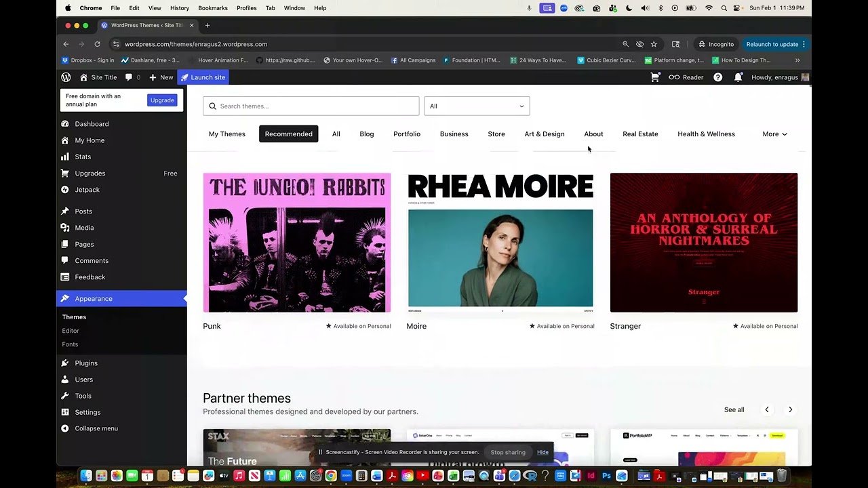Viewport: 868px width, 488px height.
Task: Select the Business category tab
Action: [454, 134]
